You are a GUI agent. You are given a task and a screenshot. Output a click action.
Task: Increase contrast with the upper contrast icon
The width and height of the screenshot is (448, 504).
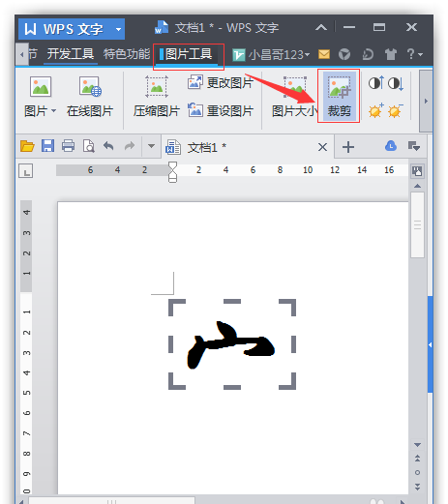(x=376, y=83)
